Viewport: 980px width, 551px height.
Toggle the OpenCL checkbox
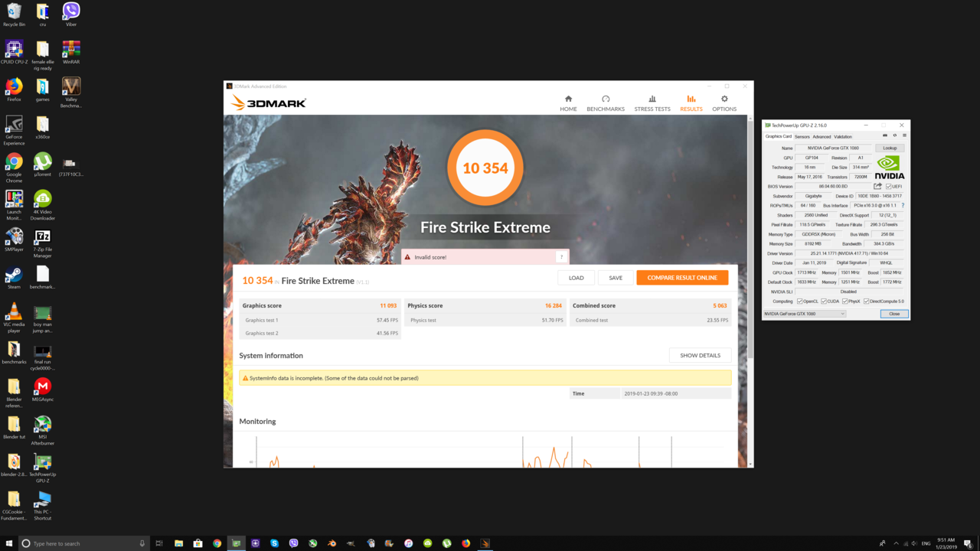(800, 302)
